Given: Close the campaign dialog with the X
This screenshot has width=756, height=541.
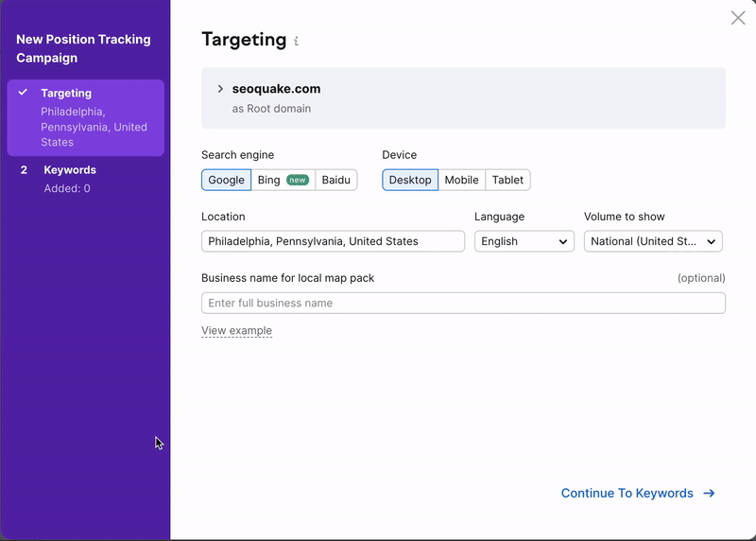Looking at the screenshot, I should pyautogui.click(x=738, y=18).
